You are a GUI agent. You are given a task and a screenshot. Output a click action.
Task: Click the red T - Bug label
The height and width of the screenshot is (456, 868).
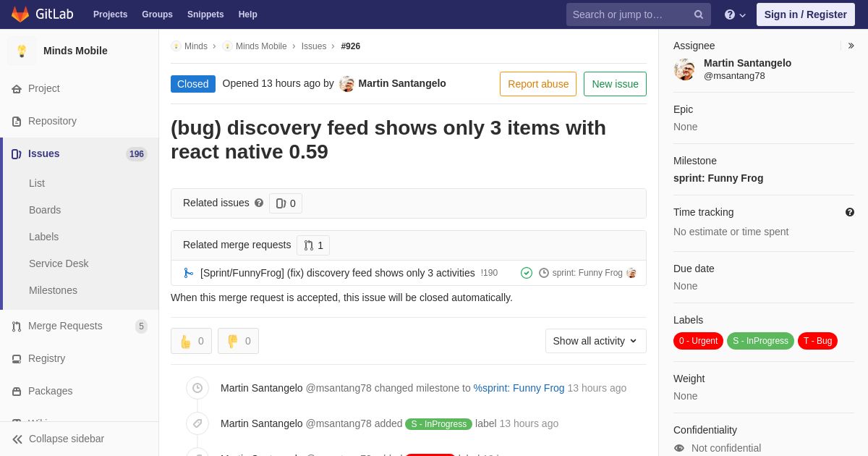(x=817, y=341)
